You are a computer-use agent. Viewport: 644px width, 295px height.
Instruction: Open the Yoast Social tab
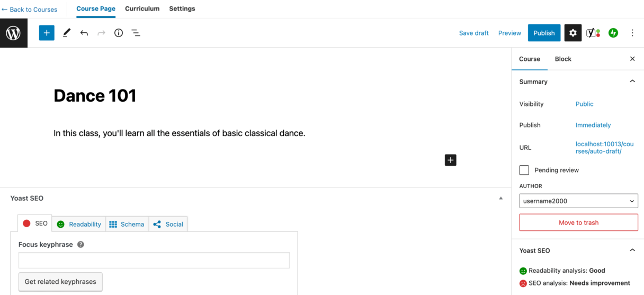[168, 224]
